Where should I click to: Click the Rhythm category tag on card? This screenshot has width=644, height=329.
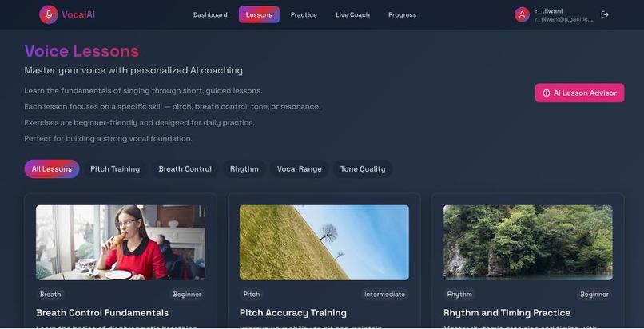click(459, 295)
